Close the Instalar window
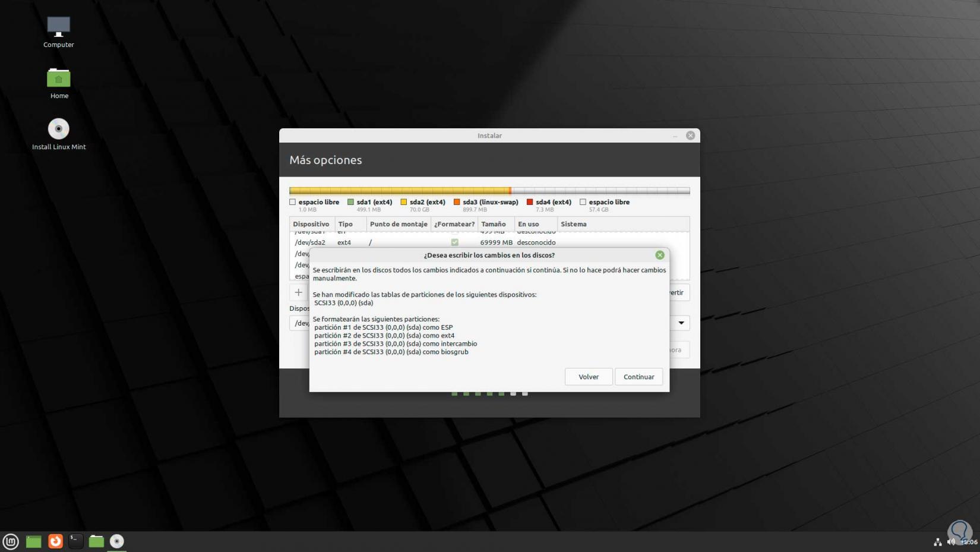Image resolution: width=980 pixels, height=552 pixels. click(x=690, y=135)
